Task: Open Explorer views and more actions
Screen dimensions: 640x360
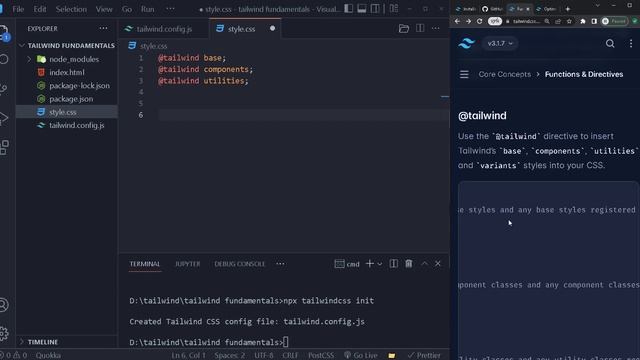Action: click(104, 29)
